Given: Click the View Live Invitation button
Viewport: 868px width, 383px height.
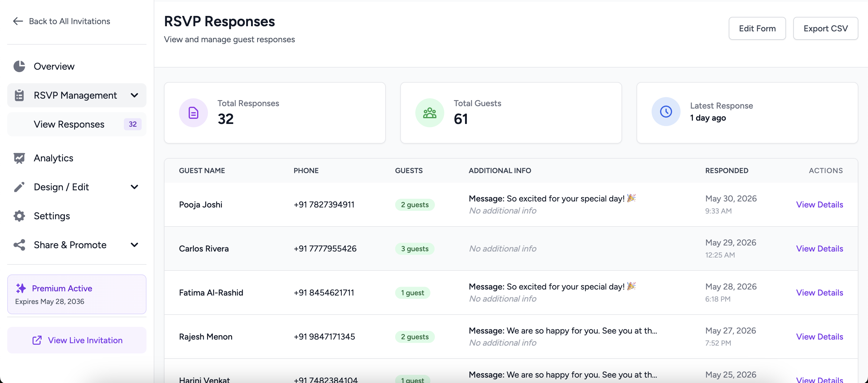Looking at the screenshot, I should pos(77,340).
